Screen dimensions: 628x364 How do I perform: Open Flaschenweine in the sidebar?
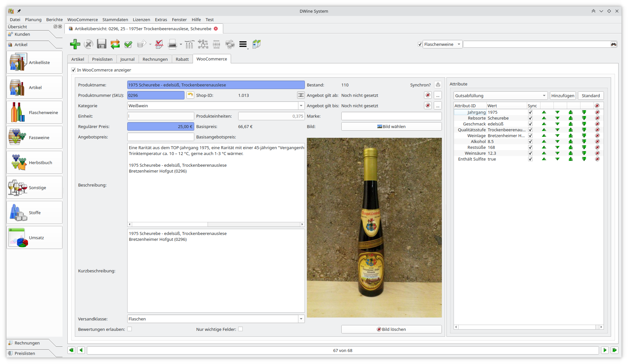pyautogui.click(x=34, y=112)
